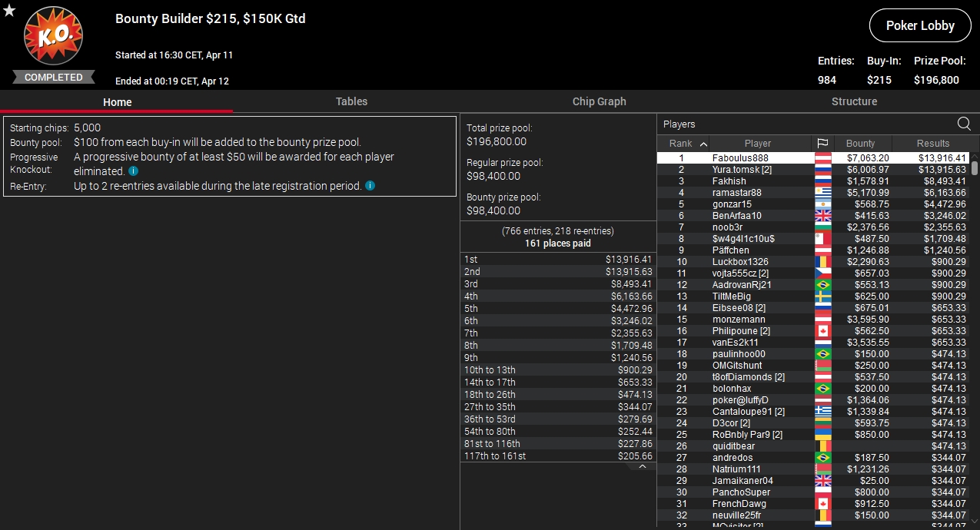
Task: Click the flag icon for quiditbear
Action: point(822,446)
